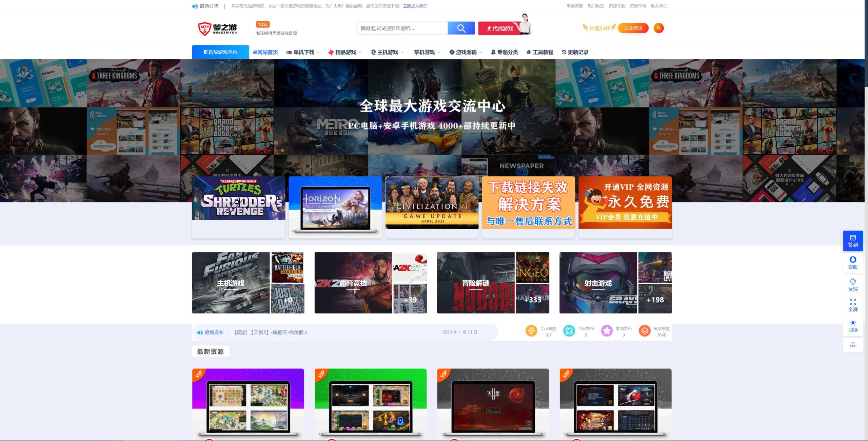Open the 客服 customer service sidebar icon
Image resolution: width=868 pixels, height=441 pixels.
pyautogui.click(x=853, y=263)
